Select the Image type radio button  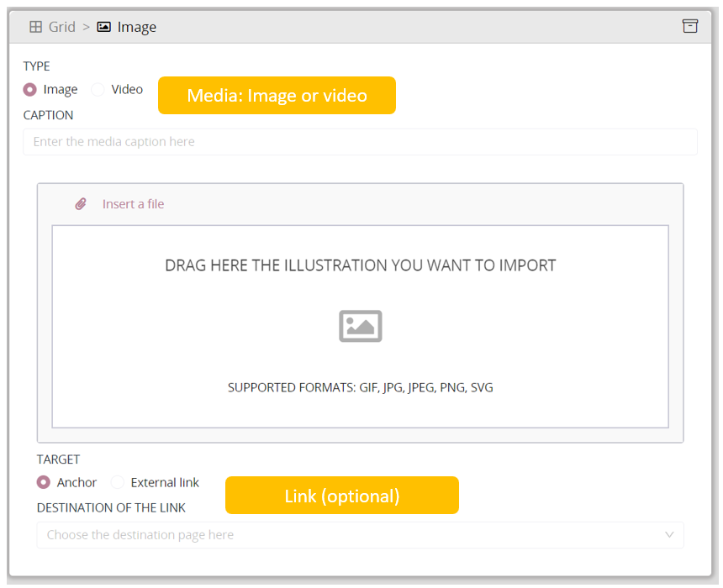30,89
